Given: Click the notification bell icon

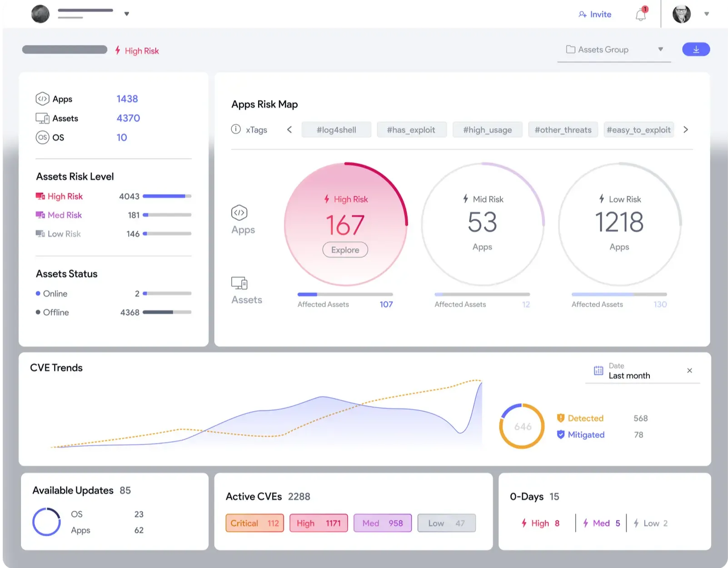Looking at the screenshot, I should coord(640,15).
